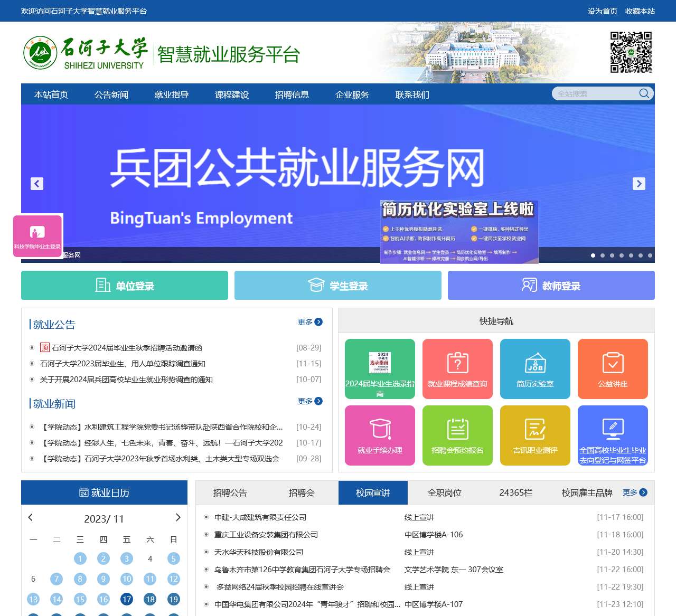Switch to 全职岗位 tab
676x616 pixels.
(445, 492)
